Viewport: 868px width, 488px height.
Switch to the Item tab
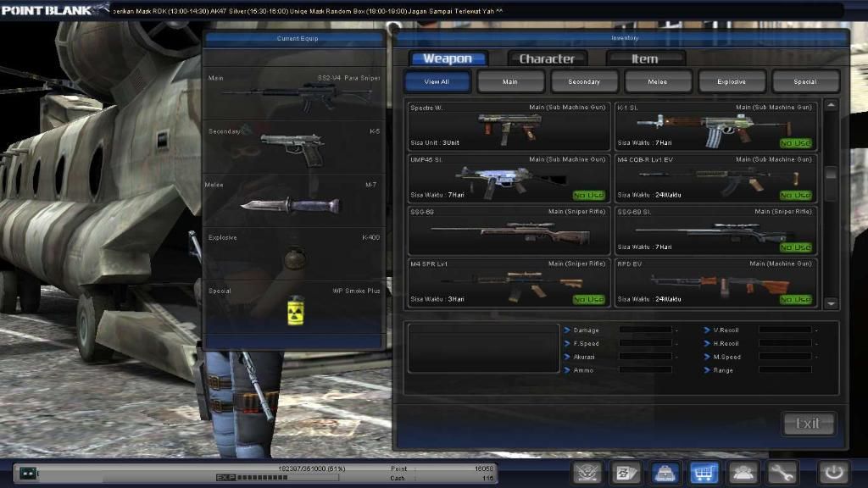point(645,58)
